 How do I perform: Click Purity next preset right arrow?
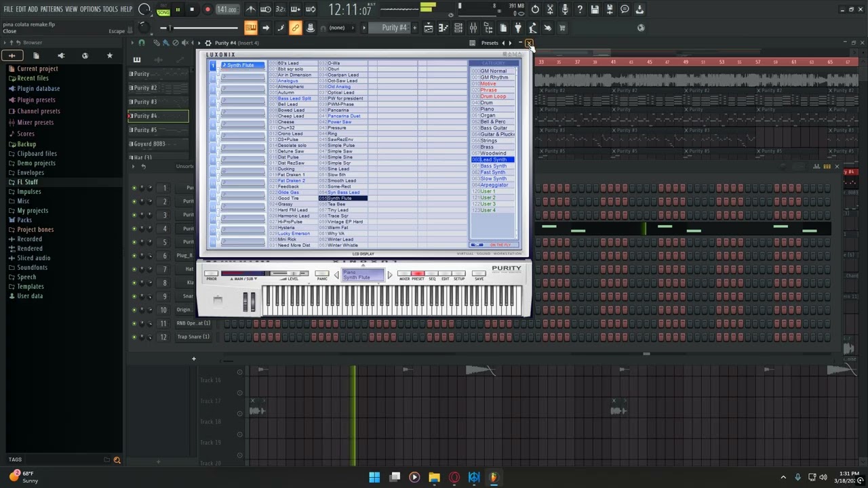(389, 275)
